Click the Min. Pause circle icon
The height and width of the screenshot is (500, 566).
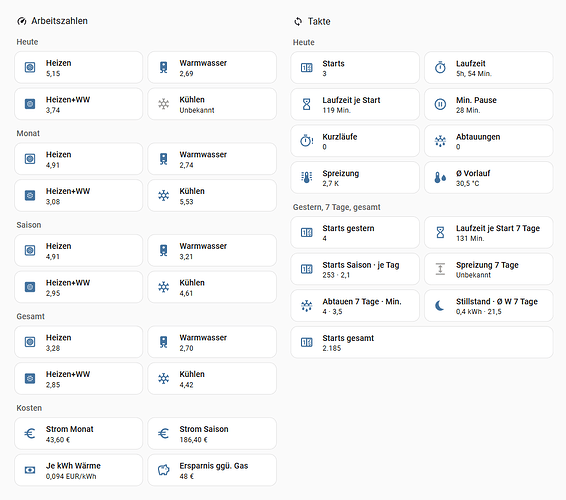pyautogui.click(x=440, y=104)
